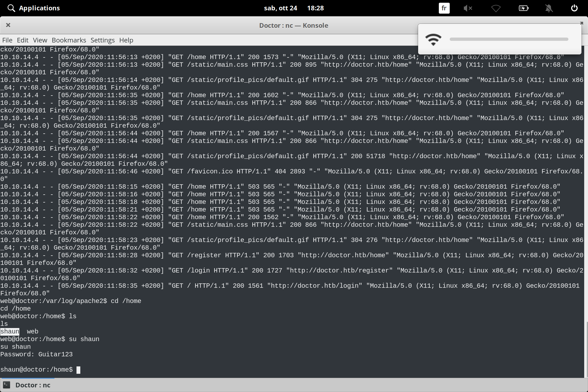588x392 pixels.
Task: Open the Bookmarks menu
Action: click(x=69, y=40)
